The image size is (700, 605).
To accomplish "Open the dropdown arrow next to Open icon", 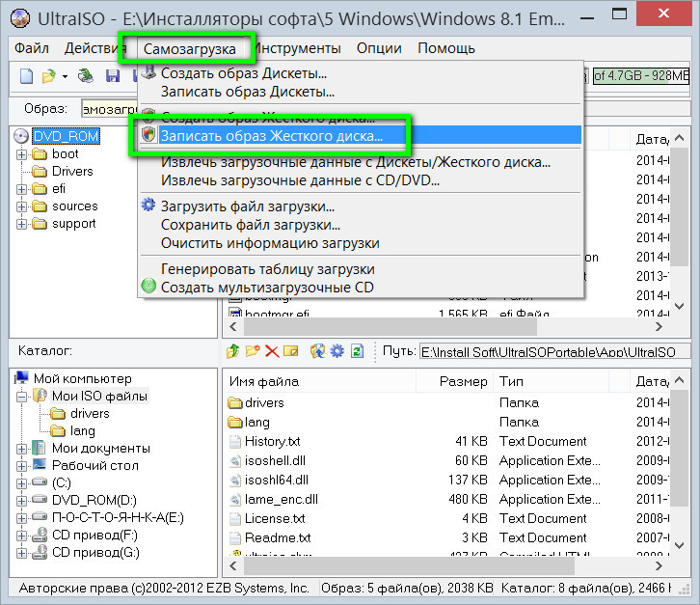I will click(x=66, y=77).
